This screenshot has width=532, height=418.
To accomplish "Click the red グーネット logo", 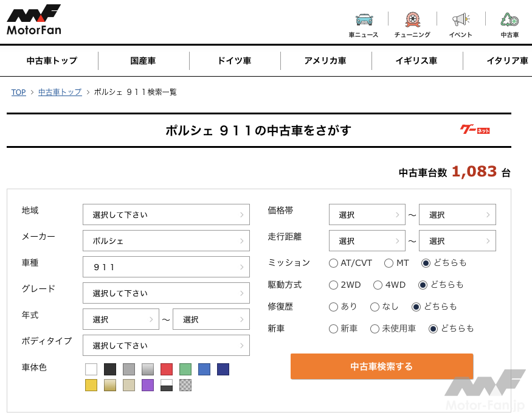I will [475, 130].
